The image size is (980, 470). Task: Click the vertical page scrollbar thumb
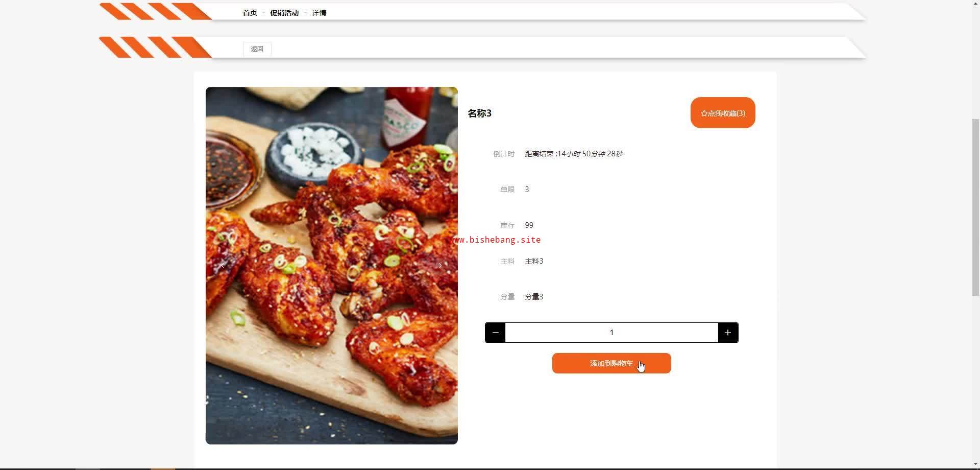975,207
